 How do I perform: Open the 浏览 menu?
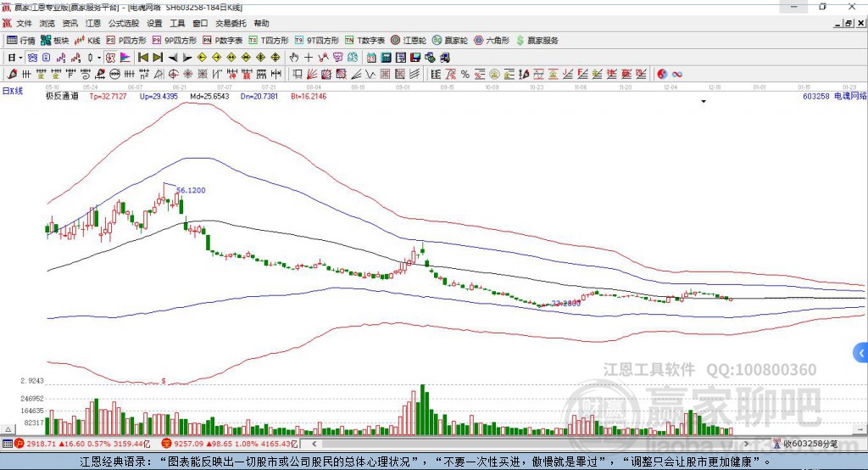pyautogui.click(x=47, y=23)
